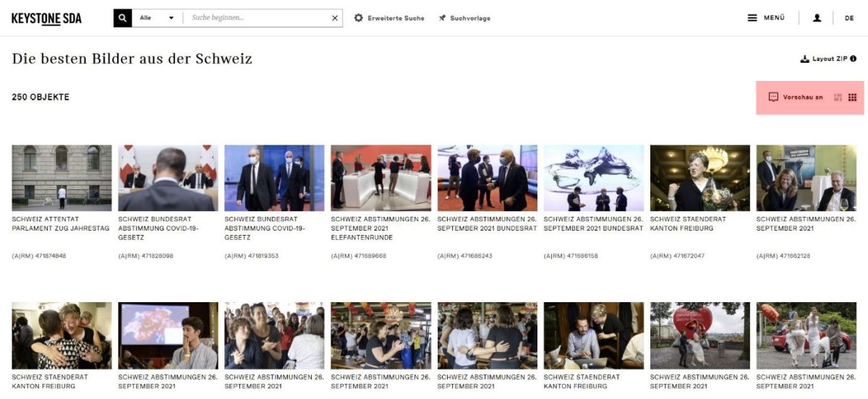Open the Elefantenrunde studio image
868x399 pixels.
[x=380, y=178]
